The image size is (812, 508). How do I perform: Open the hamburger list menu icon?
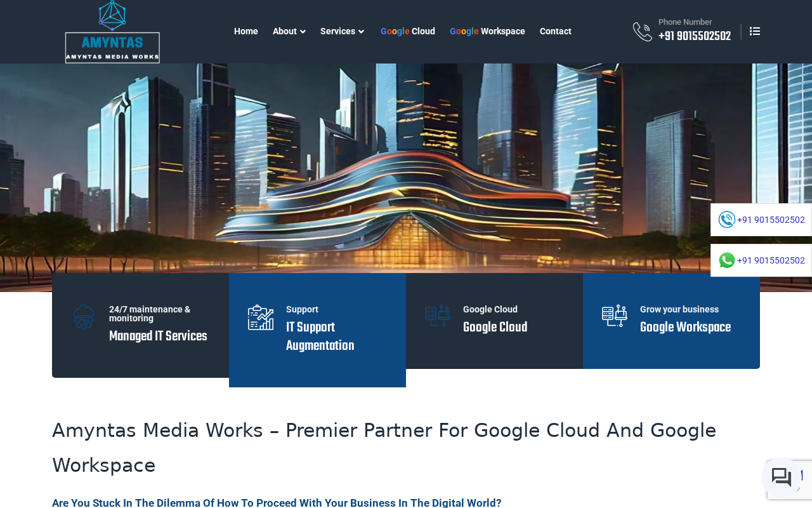coord(755,31)
